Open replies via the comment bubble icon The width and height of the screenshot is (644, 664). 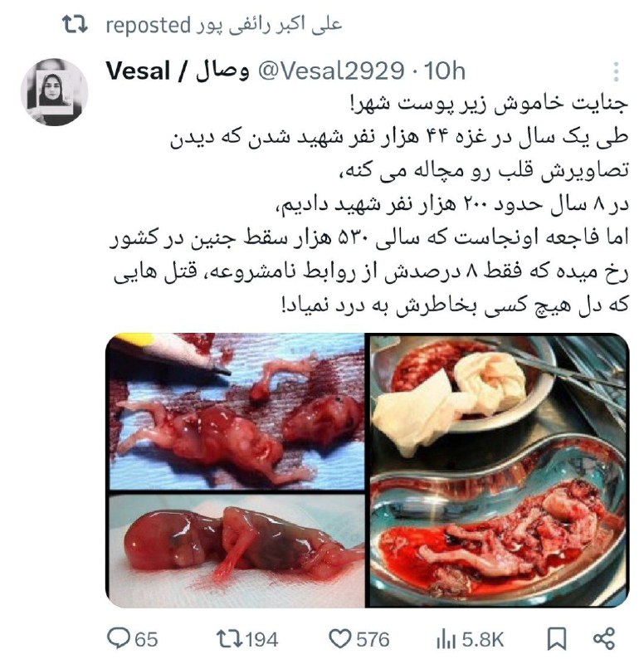(118, 638)
